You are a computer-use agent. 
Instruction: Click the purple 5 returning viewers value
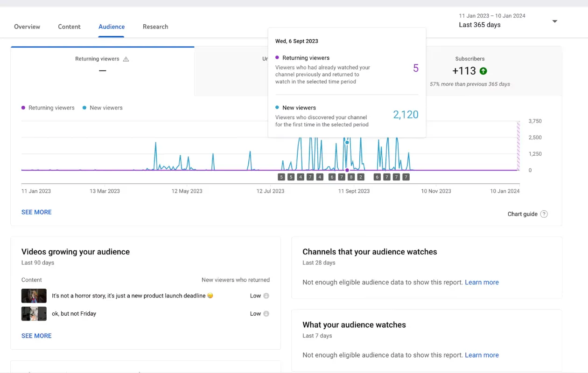(x=416, y=69)
